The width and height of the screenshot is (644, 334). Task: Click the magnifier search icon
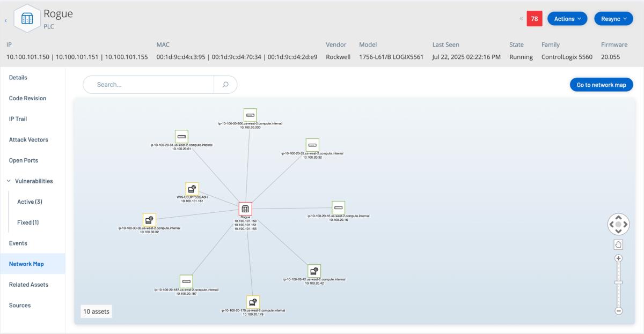(225, 84)
